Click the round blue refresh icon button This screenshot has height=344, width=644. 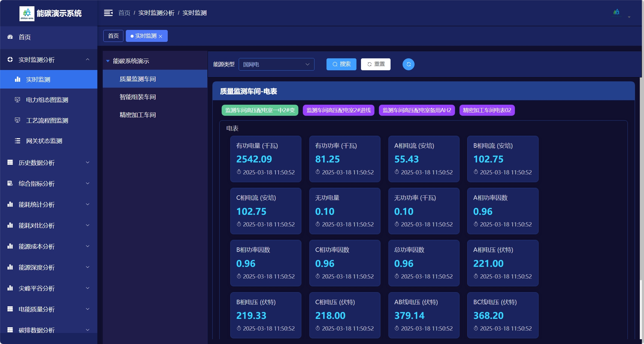click(408, 64)
